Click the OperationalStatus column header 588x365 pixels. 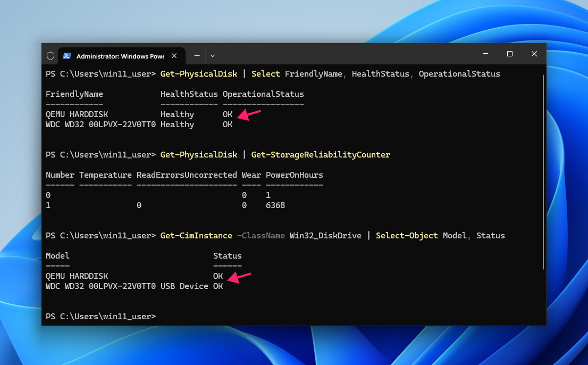[263, 94]
